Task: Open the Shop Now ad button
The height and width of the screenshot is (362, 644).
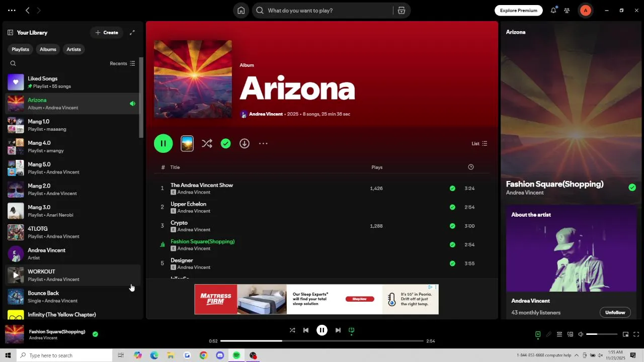Action: point(360,299)
